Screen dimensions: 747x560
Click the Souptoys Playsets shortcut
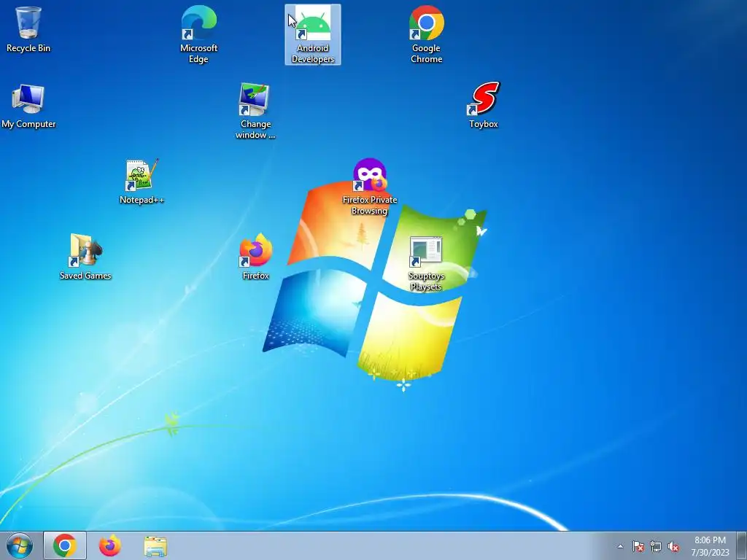[x=426, y=262]
